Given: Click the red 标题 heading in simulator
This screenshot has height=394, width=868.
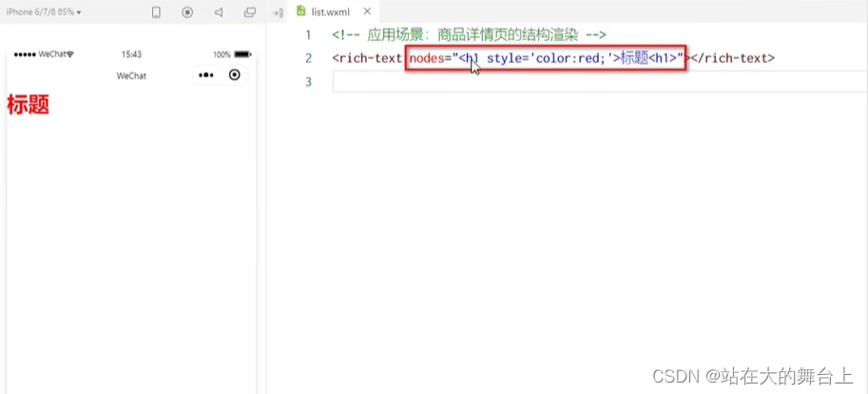Looking at the screenshot, I should click(29, 104).
